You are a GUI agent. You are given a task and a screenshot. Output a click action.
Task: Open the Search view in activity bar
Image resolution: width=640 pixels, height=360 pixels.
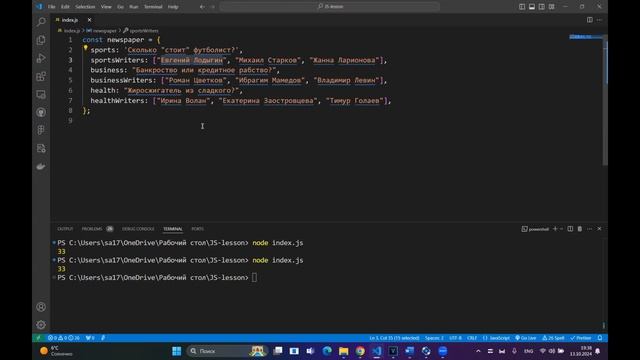[41, 22]
